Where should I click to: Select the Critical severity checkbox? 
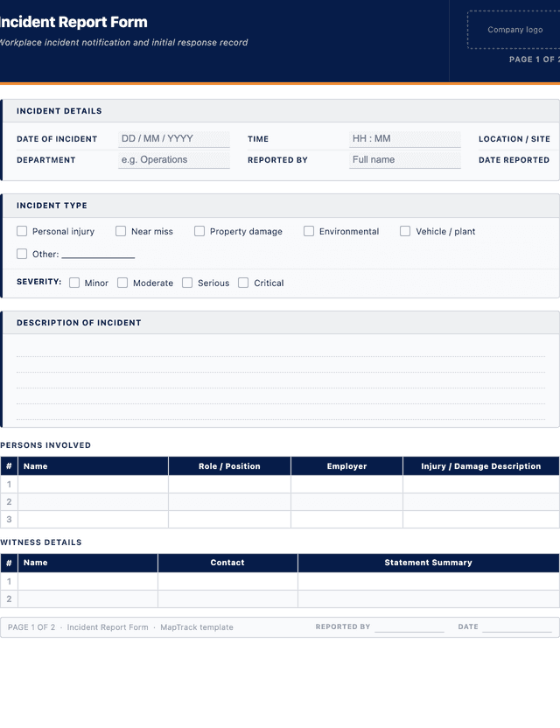coord(243,283)
